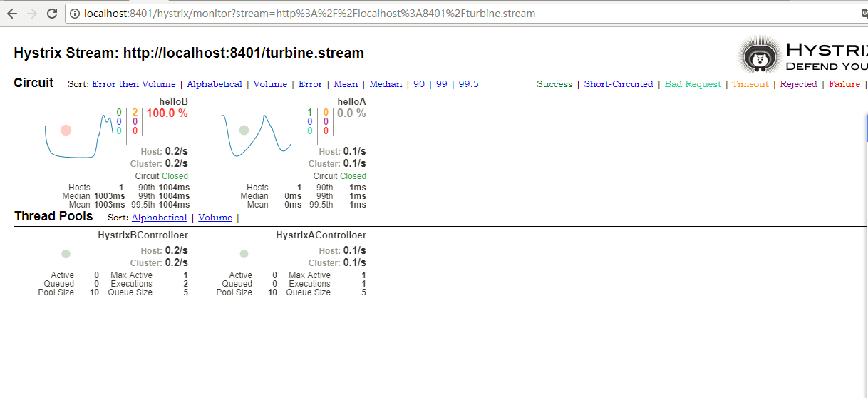Screen dimensions: 868x398
Task: Click the Circuit section heading
Action: pos(33,83)
